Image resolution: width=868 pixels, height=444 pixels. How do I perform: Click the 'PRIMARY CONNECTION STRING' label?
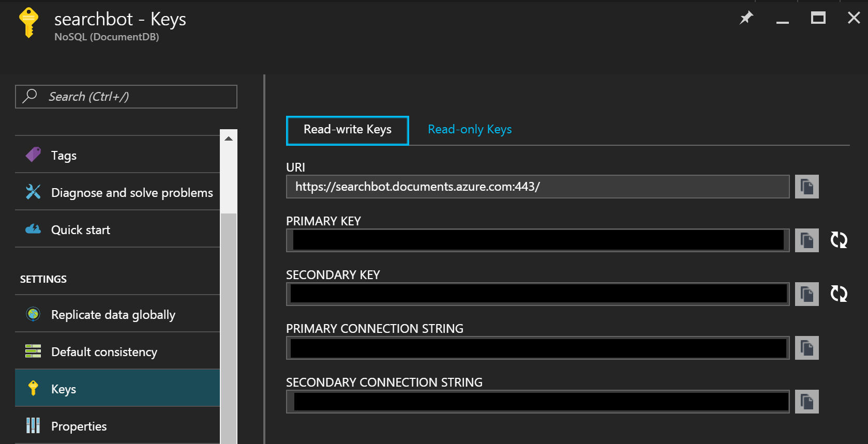(375, 329)
